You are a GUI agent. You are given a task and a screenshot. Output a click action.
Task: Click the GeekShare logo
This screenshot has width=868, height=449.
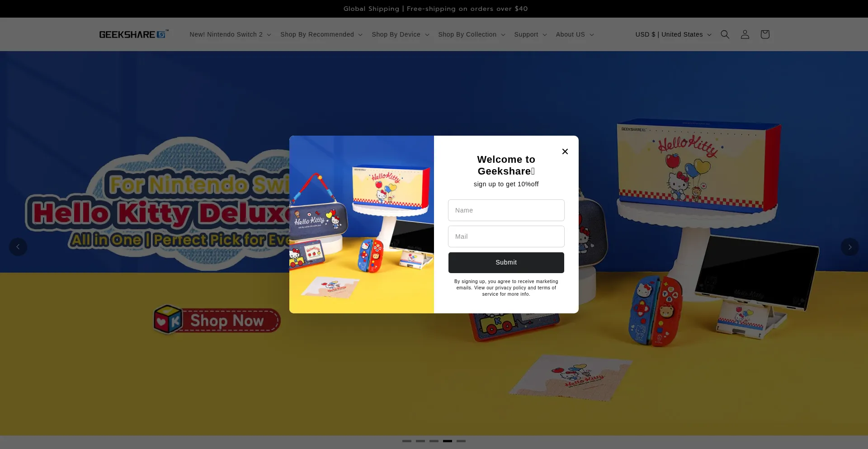[134, 34]
